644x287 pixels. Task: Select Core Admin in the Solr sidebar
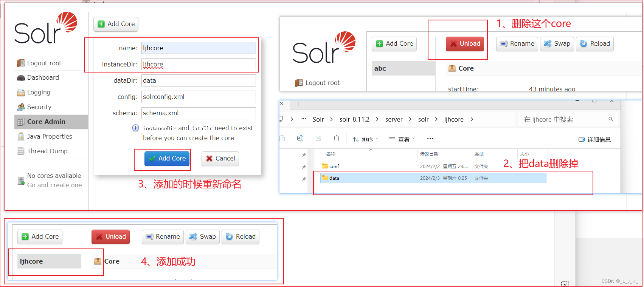(51, 122)
